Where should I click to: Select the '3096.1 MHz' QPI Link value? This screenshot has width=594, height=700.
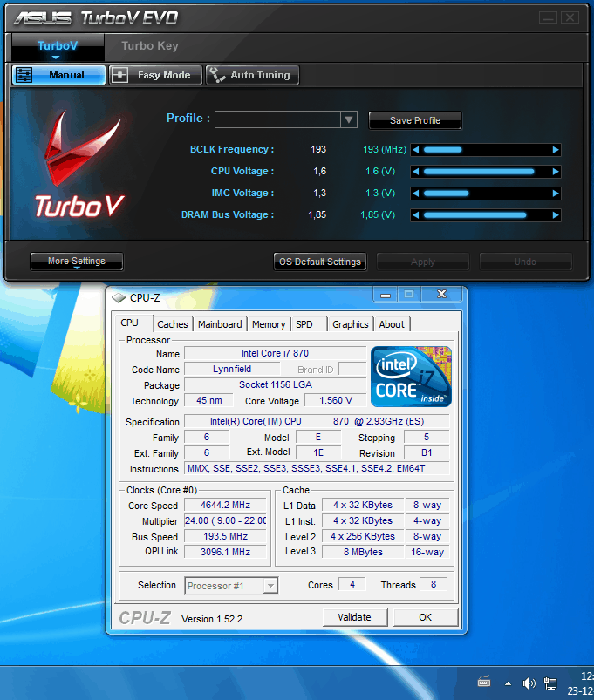pos(226,552)
